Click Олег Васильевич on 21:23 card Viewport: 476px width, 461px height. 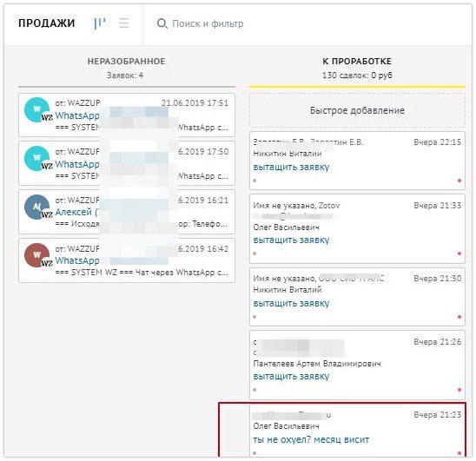(x=286, y=426)
